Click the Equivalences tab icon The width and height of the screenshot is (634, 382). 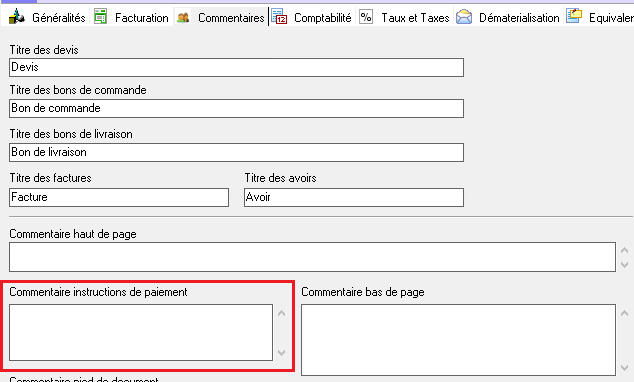click(574, 16)
